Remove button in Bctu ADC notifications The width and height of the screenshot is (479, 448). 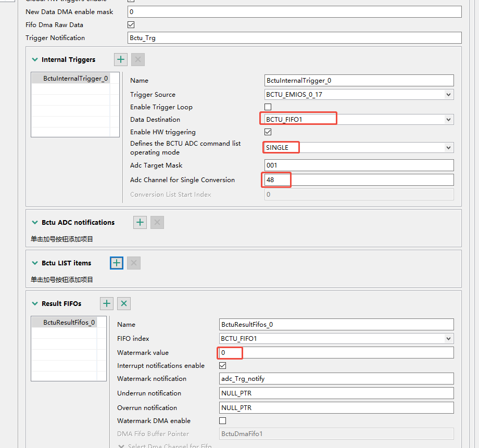pos(157,222)
